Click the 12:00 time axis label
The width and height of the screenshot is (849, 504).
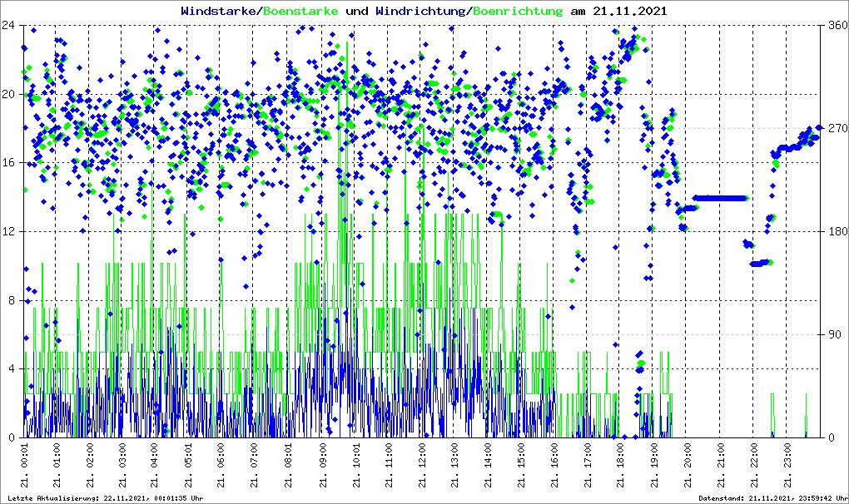(x=421, y=466)
